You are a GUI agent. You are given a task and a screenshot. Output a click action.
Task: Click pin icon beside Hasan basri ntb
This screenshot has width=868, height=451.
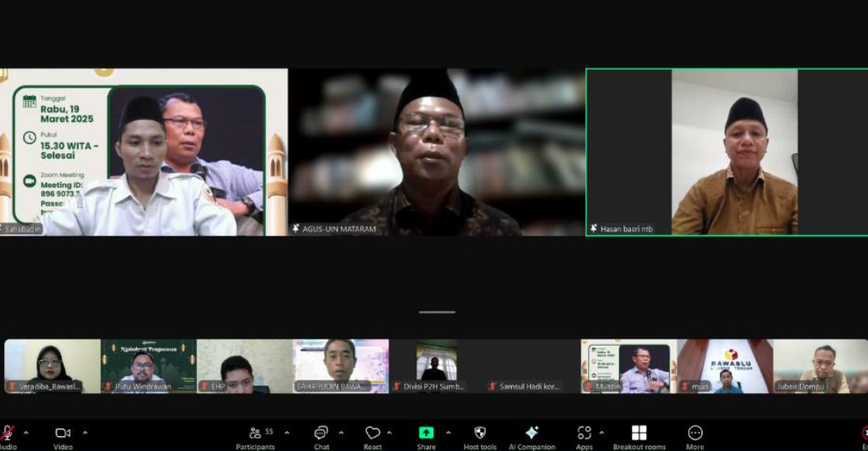(594, 228)
